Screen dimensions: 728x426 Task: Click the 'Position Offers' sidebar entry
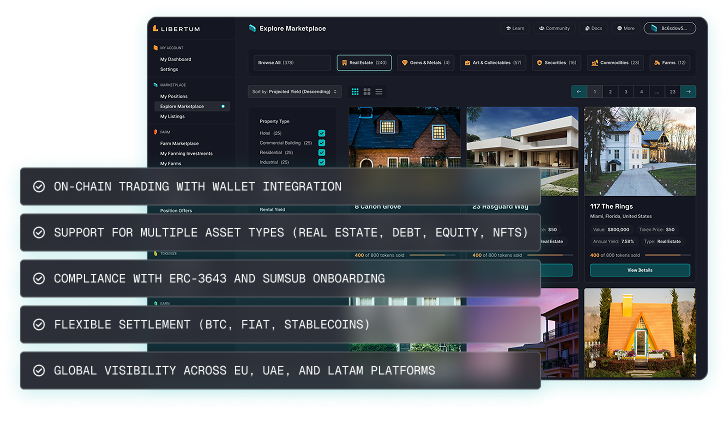click(x=176, y=211)
